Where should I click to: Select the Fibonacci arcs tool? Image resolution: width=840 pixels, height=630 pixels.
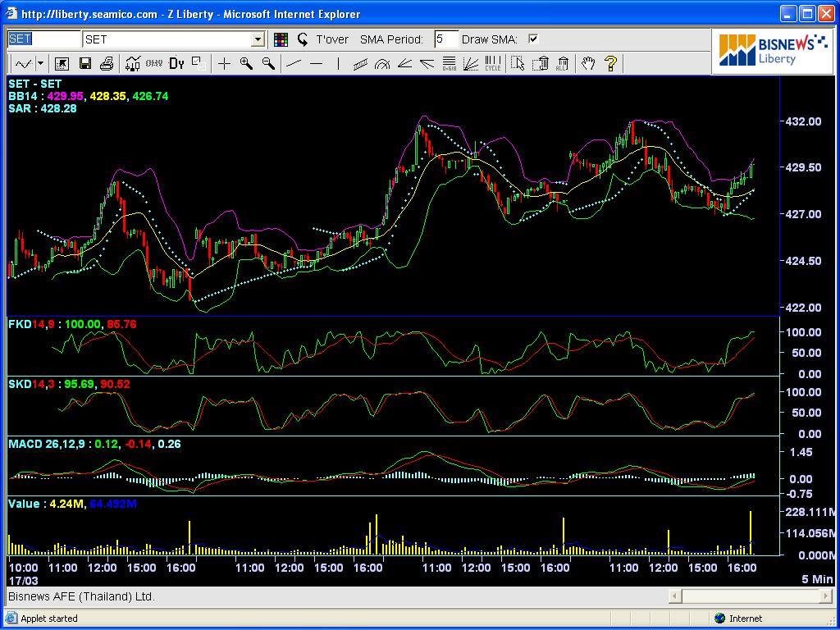(x=382, y=64)
